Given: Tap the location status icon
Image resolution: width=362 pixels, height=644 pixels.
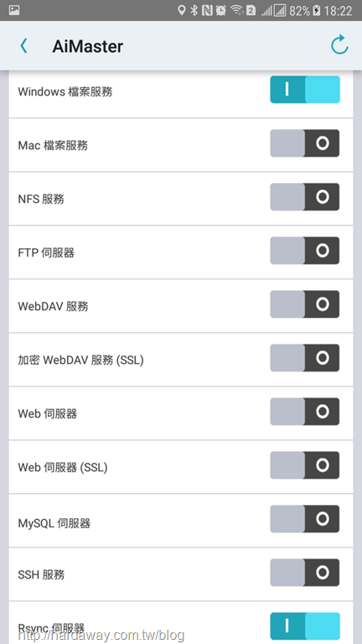Looking at the screenshot, I should [x=181, y=10].
